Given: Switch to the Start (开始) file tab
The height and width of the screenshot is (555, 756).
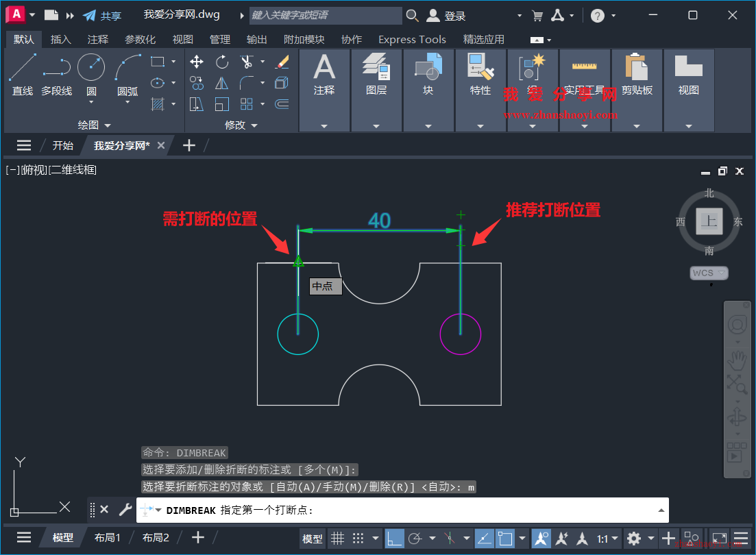Looking at the screenshot, I should click(62, 145).
